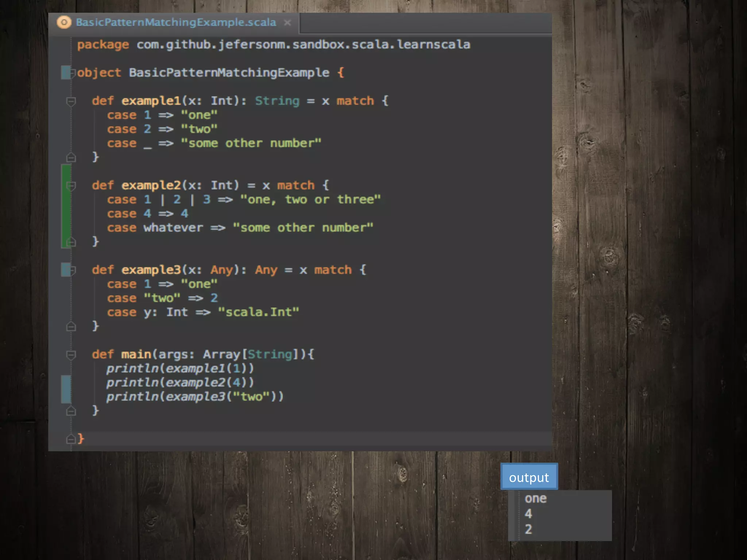Click the blue output label button

529,477
